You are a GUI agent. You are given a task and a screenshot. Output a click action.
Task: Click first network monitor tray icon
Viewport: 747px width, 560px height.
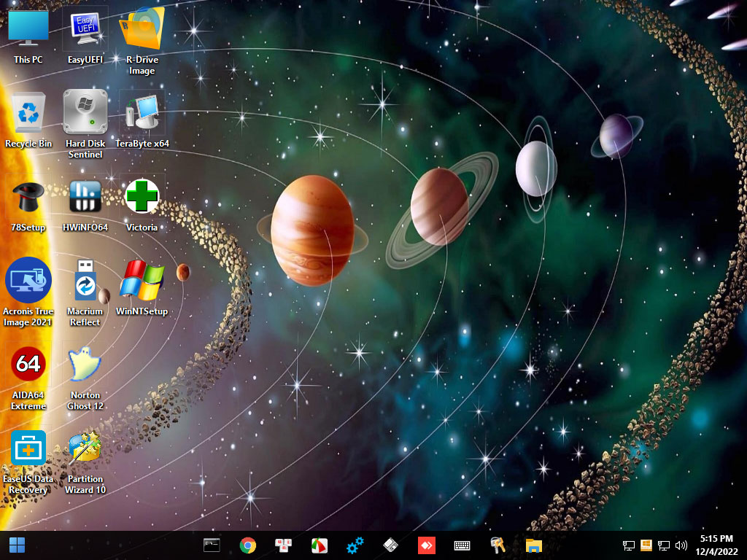(629, 545)
